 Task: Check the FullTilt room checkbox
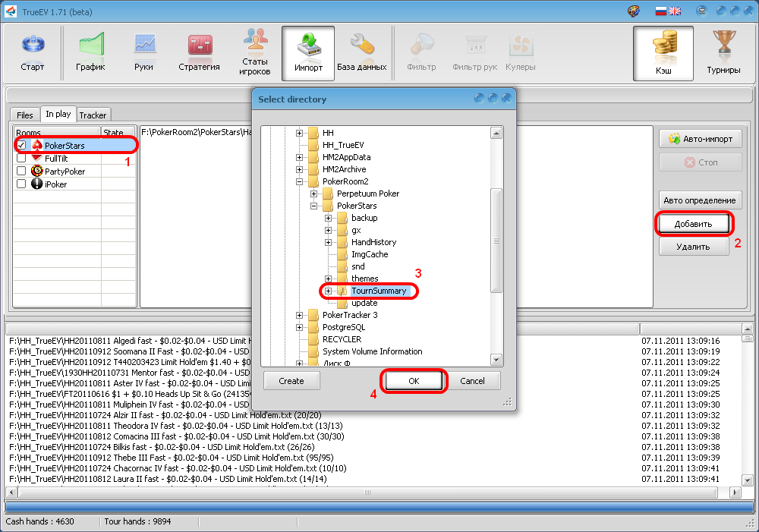pos(21,158)
